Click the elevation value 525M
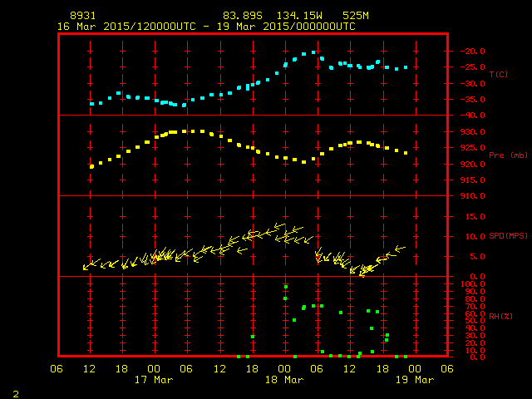This screenshot has height=399, width=532. (x=356, y=16)
